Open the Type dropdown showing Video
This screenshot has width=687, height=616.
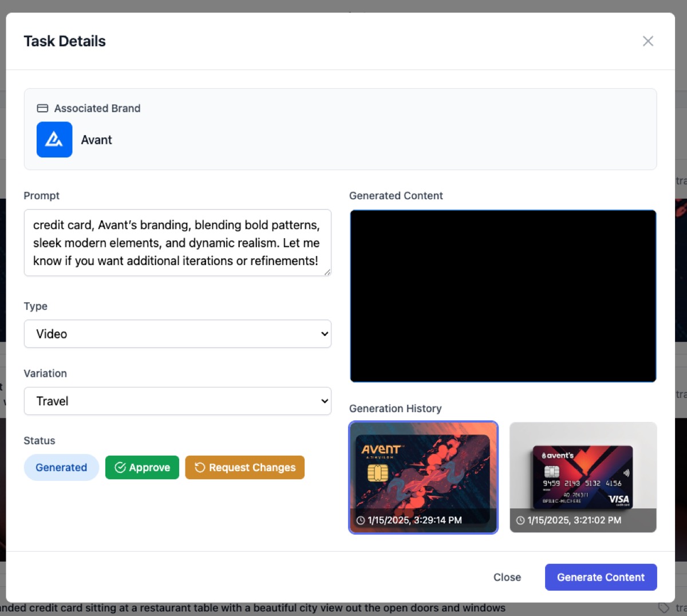click(x=177, y=334)
